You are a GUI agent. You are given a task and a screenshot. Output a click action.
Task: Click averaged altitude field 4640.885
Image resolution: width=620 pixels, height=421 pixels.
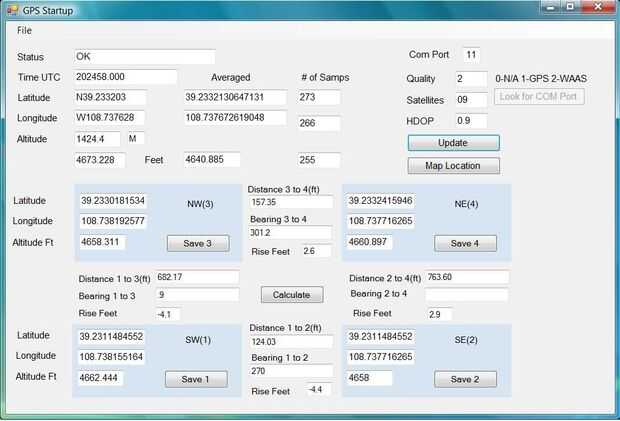[212, 160]
